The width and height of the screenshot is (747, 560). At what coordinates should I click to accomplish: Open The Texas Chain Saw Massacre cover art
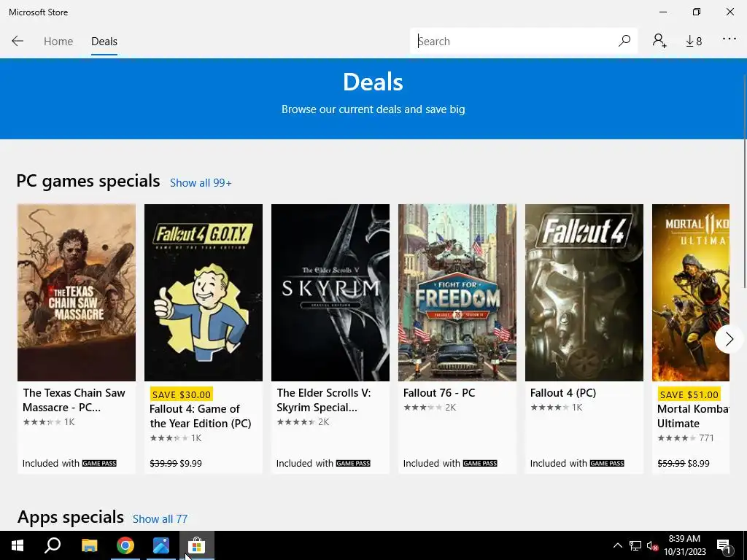pos(77,292)
